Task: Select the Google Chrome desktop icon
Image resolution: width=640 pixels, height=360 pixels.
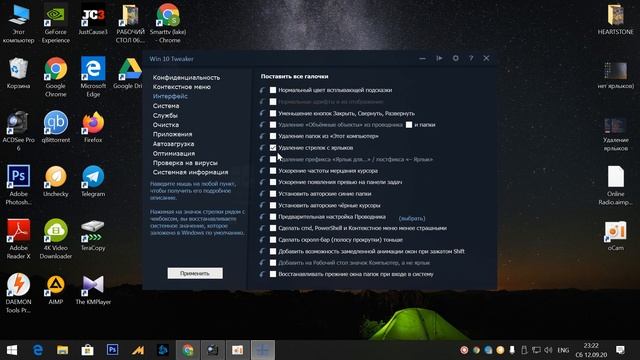Action: [x=56, y=78]
